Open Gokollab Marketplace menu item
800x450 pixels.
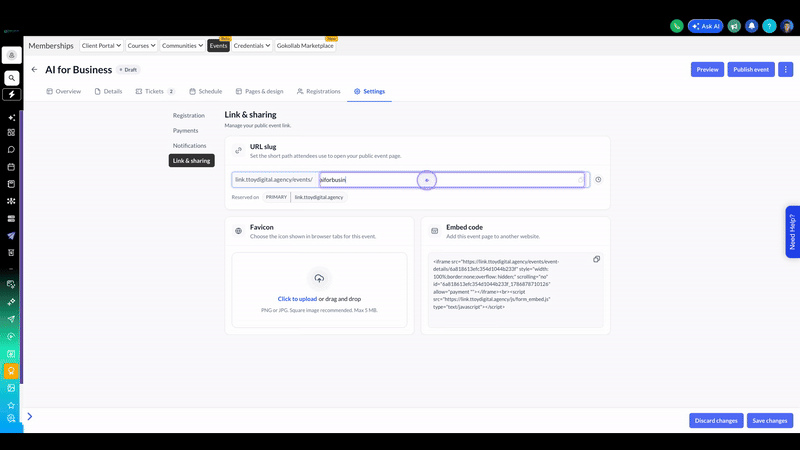[x=305, y=45]
